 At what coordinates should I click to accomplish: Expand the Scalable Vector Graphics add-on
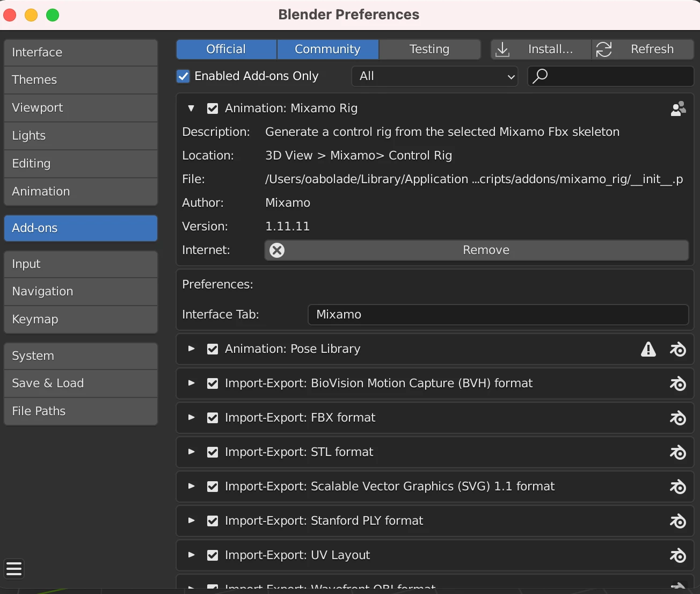[x=191, y=487]
